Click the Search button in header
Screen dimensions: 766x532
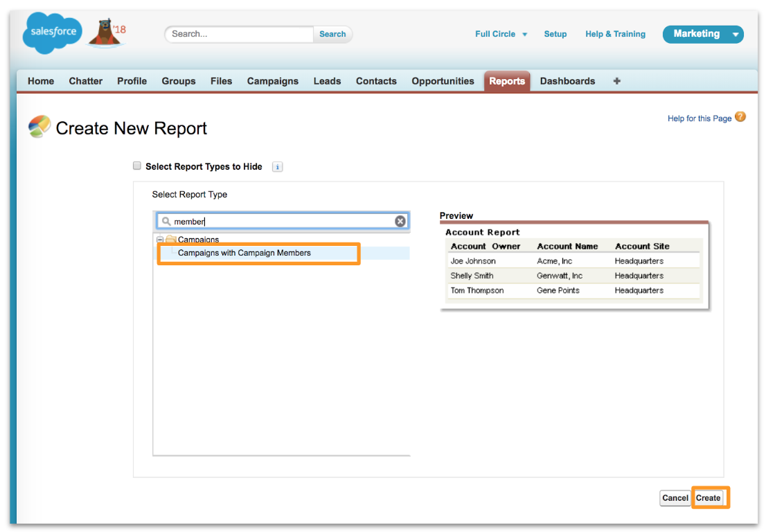point(332,34)
